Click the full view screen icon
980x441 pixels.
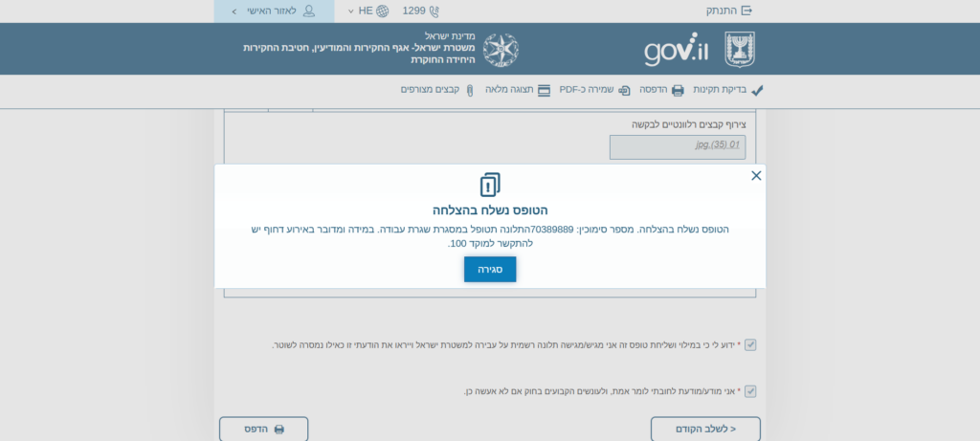click(545, 91)
